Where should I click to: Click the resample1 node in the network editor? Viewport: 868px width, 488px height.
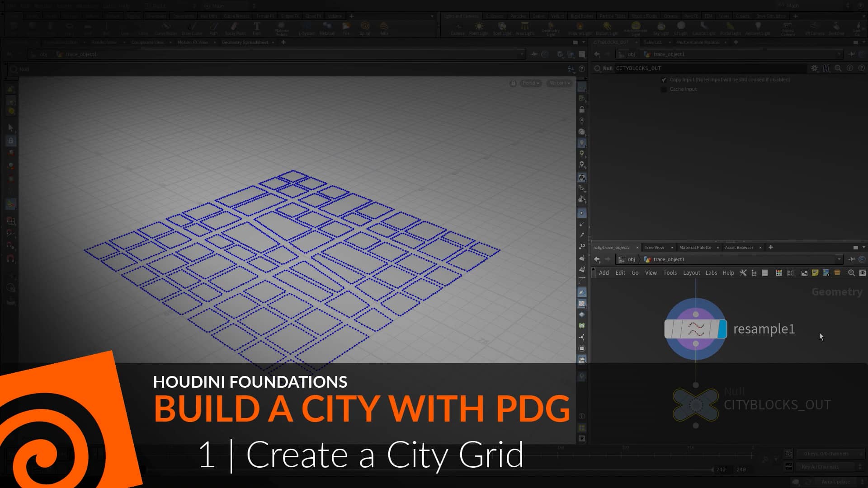coord(695,329)
